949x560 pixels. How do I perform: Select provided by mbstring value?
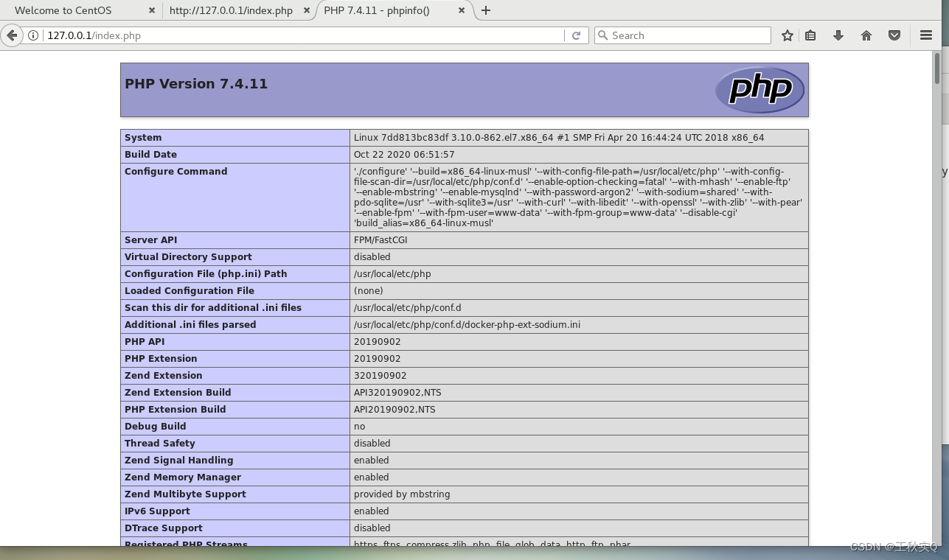coord(402,494)
